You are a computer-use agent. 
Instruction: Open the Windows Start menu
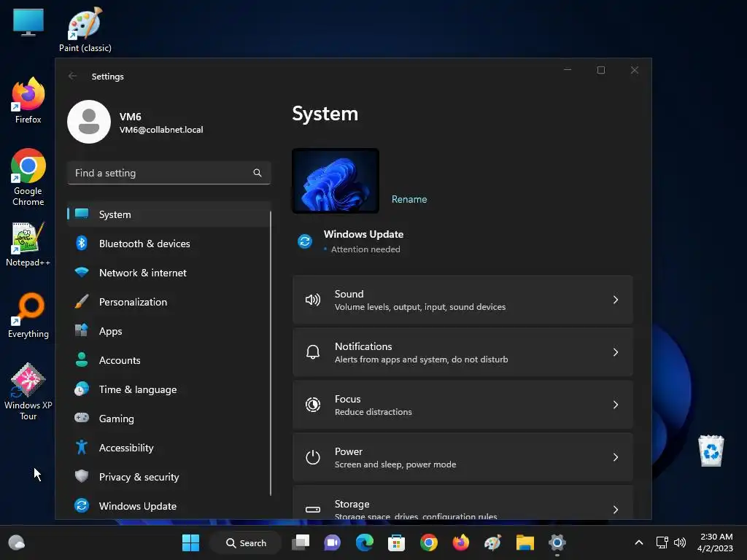(x=190, y=542)
